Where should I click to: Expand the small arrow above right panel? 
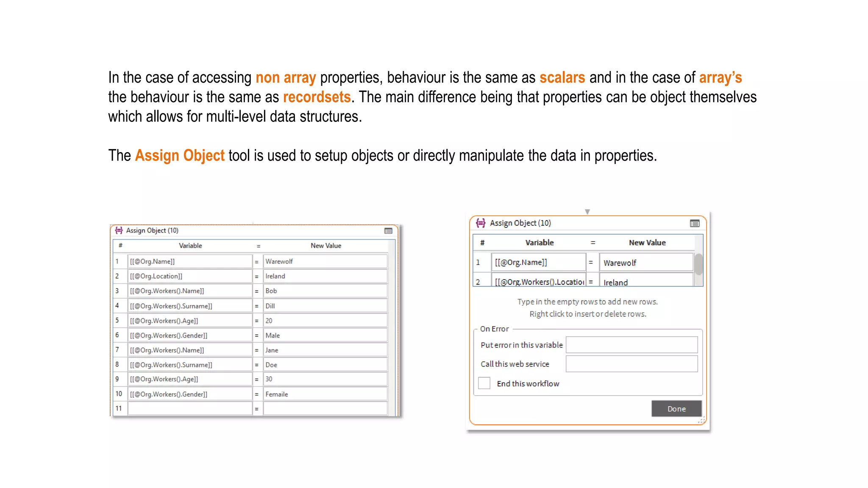(x=587, y=211)
